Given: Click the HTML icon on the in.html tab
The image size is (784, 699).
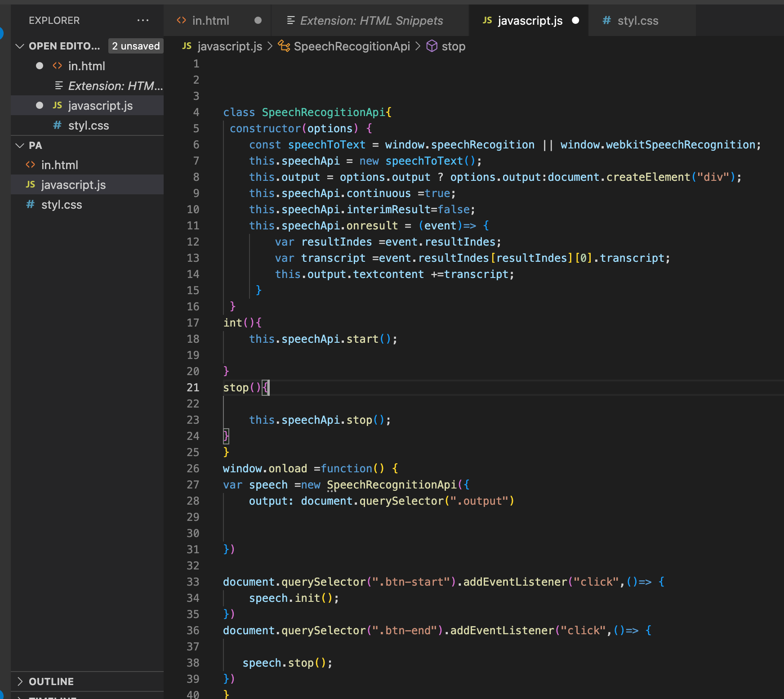Looking at the screenshot, I should 182,20.
